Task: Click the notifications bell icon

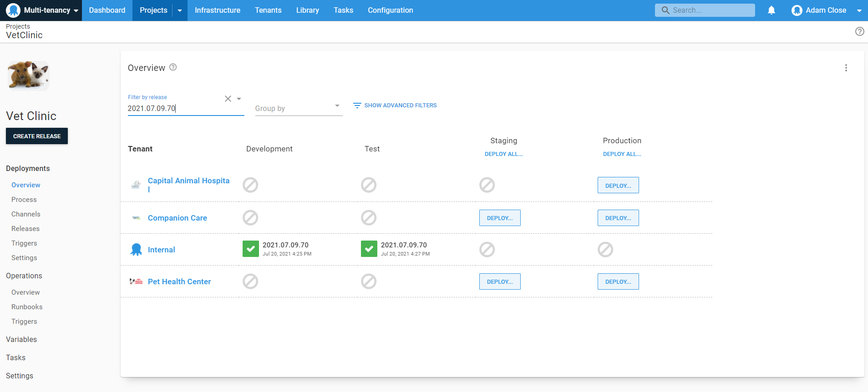Action: tap(771, 10)
